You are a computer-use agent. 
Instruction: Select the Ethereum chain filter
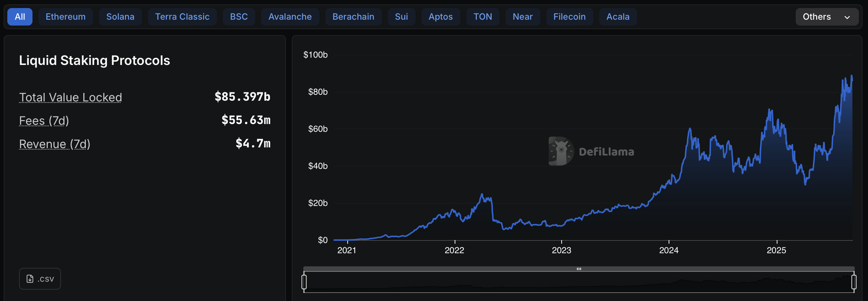[65, 16]
